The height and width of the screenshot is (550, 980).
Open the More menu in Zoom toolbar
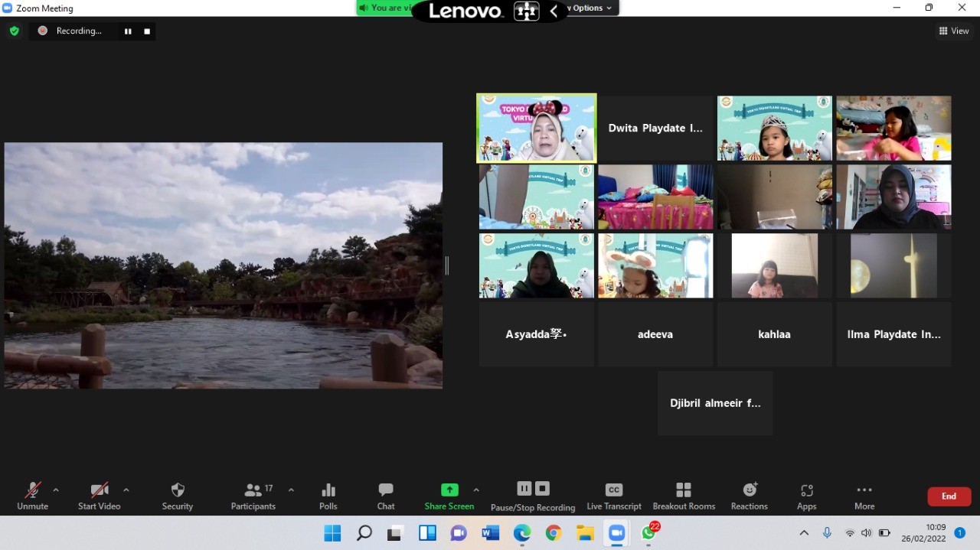[864, 496]
